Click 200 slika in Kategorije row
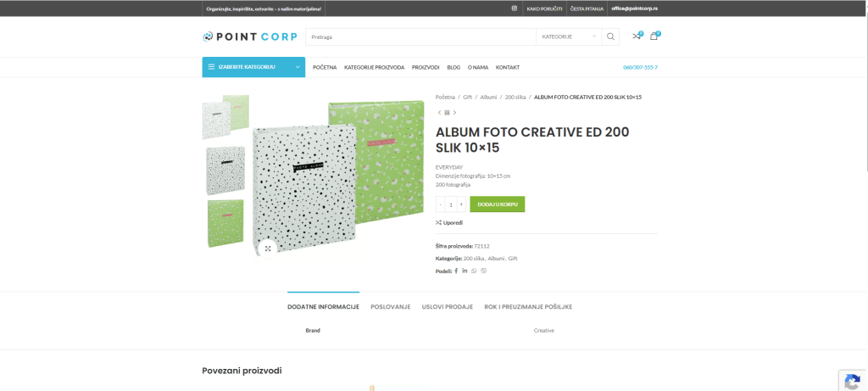The width and height of the screenshot is (868, 391). [x=473, y=258]
